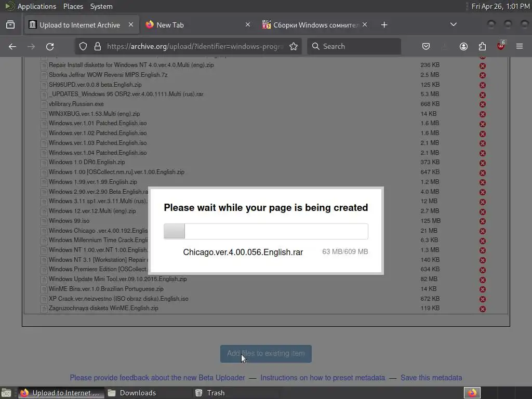The height and width of the screenshot is (399, 532).
Task: Open the uBlock Origin extension icon
Action: [501, 46]
